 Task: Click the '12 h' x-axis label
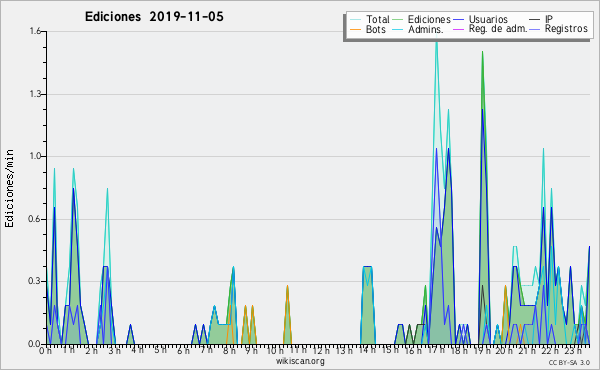coord(321,350)
